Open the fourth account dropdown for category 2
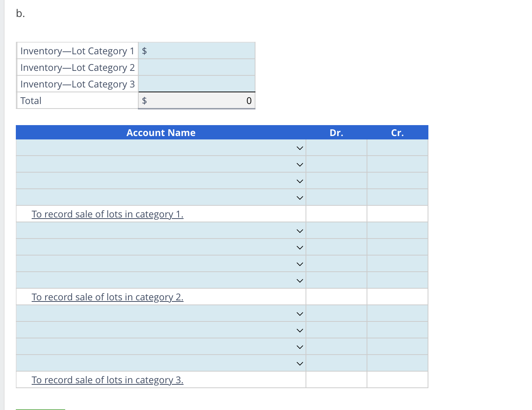The width and height of the screenshot is (532, 410). coord(161,280)
